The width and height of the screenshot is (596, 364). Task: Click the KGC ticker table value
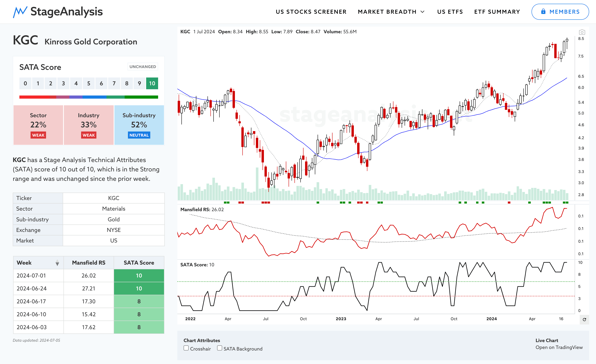tap(114, 198)
